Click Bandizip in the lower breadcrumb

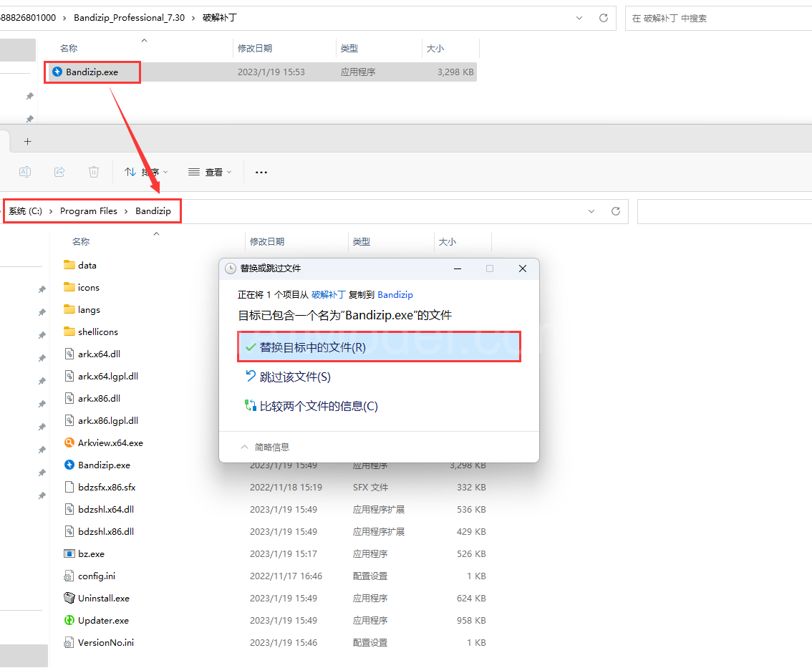coord(153,211)
